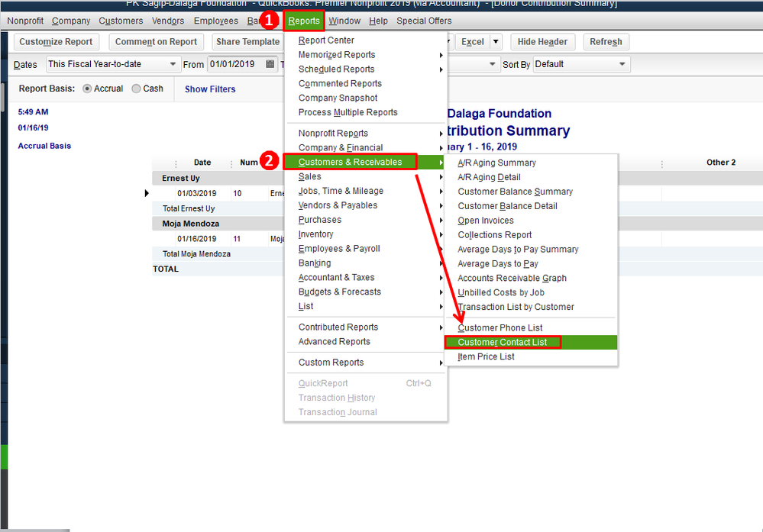Open the columns dropdown left of Sort By
763x532 pixels.
[x=492, y=64]
